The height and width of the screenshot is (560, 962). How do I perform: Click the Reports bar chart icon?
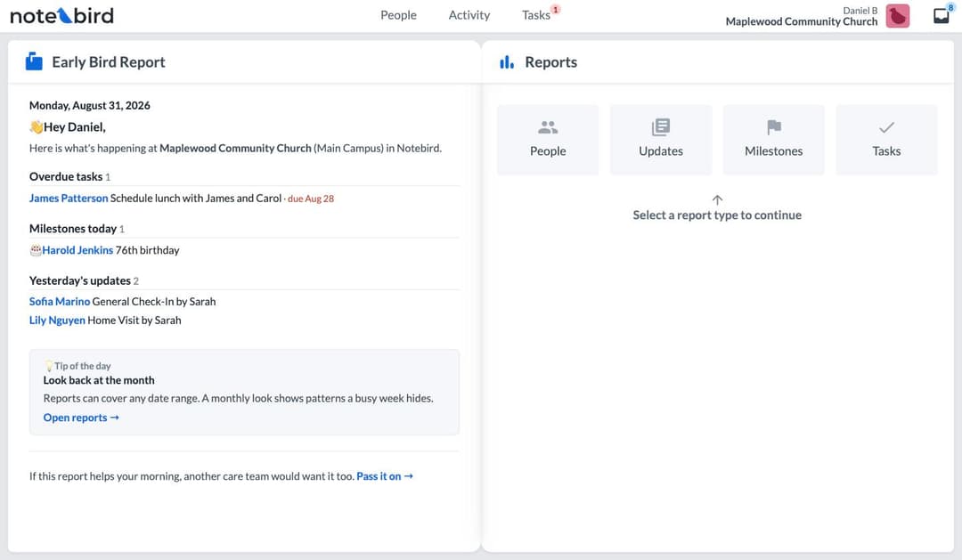pyautogui.click(x=507, y=62)
